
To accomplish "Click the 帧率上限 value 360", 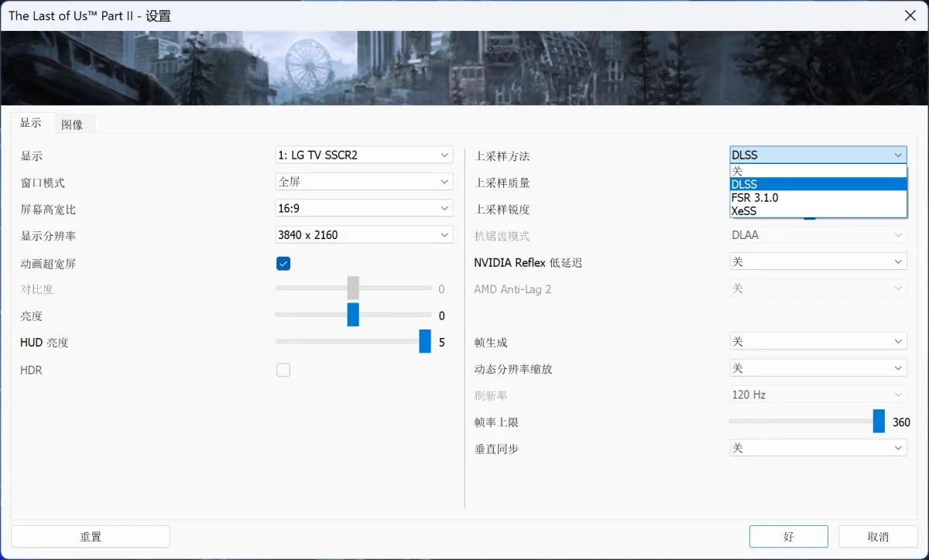I will (901, 422).
